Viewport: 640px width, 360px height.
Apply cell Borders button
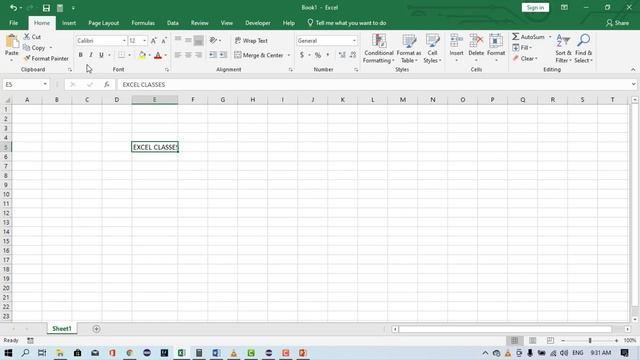[x=122, y=55]
